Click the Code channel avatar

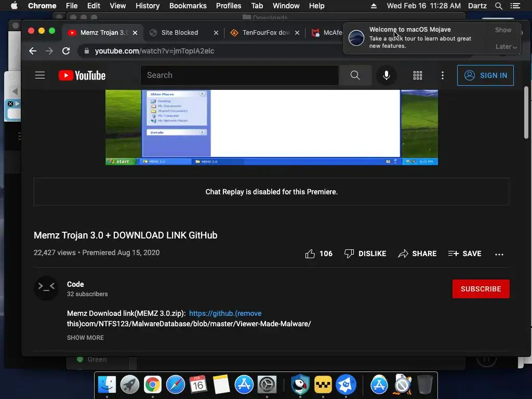46,287
